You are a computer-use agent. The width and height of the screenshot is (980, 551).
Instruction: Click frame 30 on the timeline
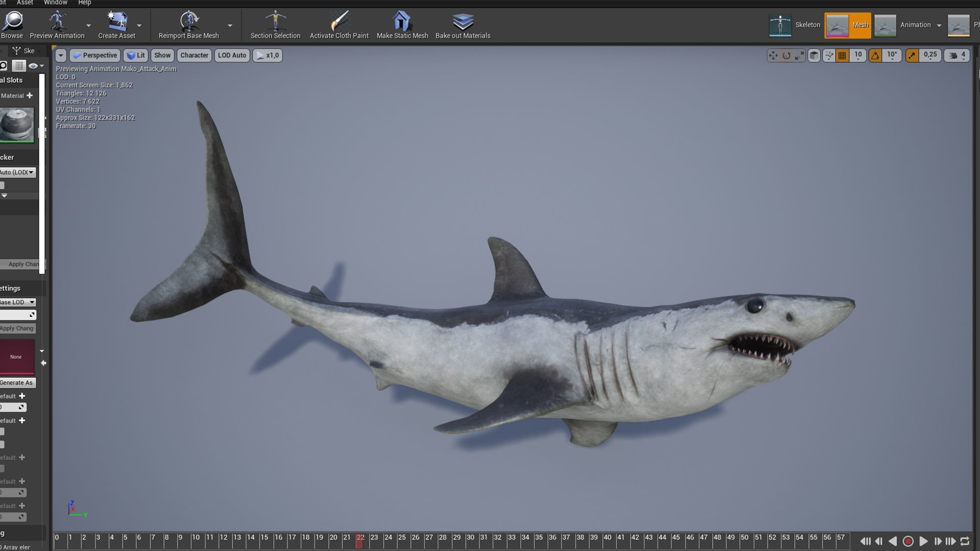[x=470, y=541]
